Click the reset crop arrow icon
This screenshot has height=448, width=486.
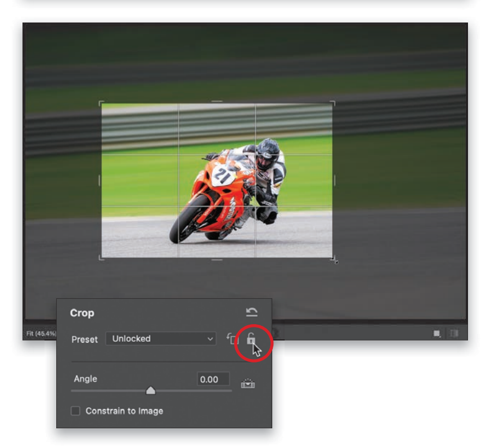tap(252, 312)
